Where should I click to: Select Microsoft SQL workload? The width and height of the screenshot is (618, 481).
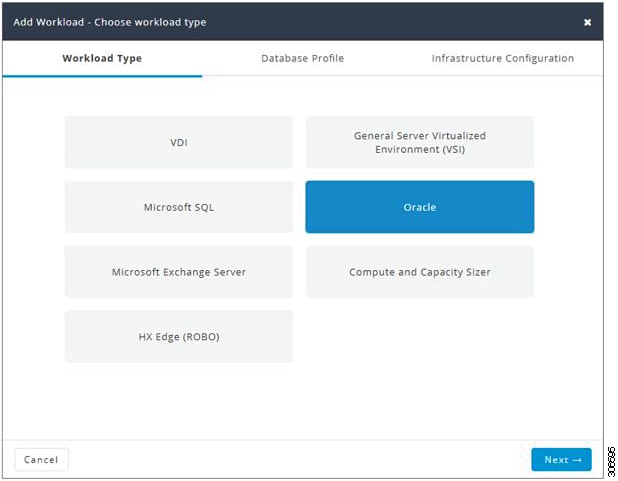tap(179, 207)
